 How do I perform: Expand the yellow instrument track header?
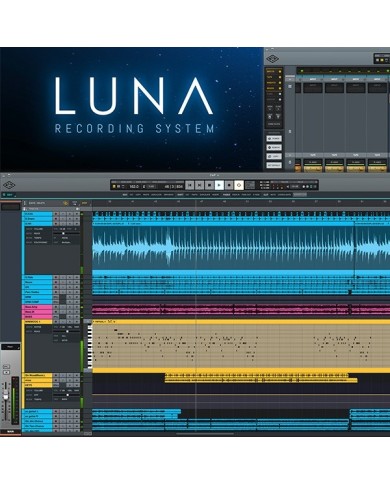click(x=37, y=322)
